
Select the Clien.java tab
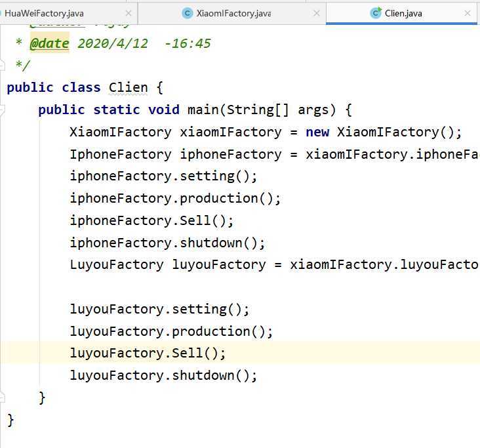tap(403, 14)
